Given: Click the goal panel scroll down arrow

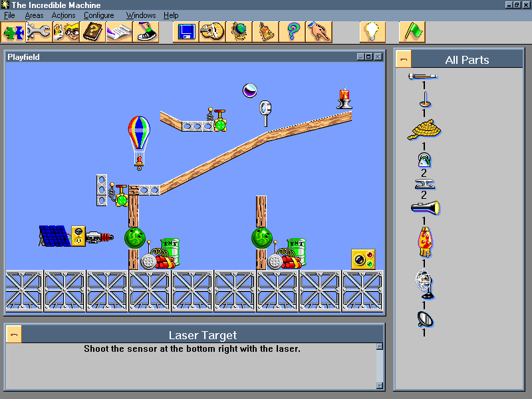Looking at the screenshot, I should (x=380, y=386).
